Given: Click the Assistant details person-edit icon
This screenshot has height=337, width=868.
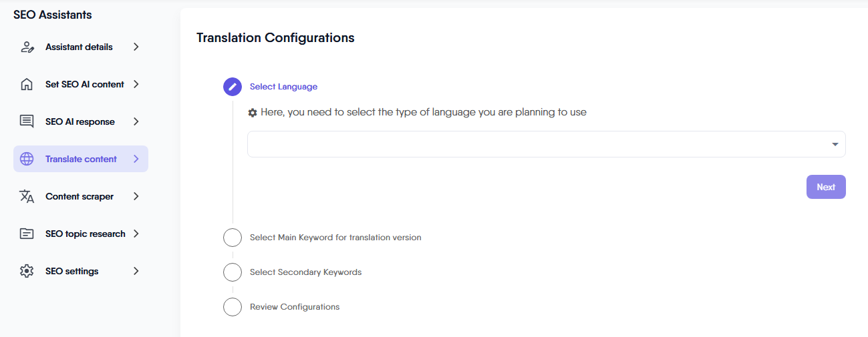Looking at the screenshot, I should [x=27, y=47].
